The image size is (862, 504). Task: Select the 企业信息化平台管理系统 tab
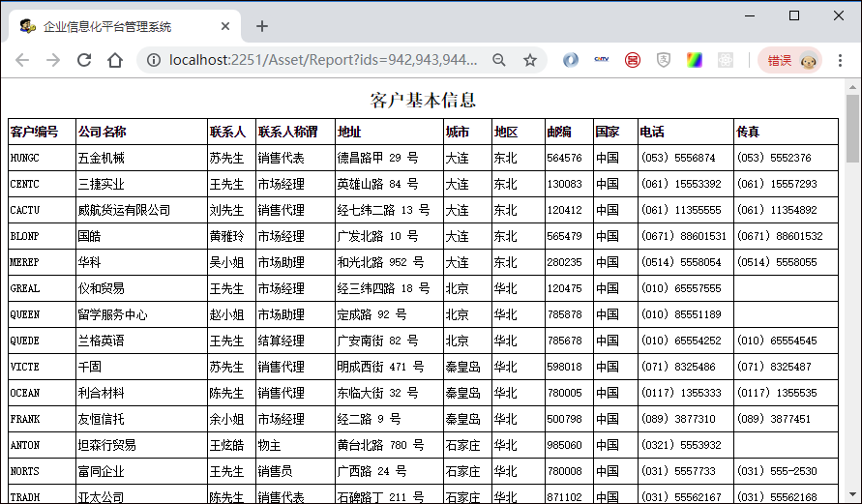point(124,26)
